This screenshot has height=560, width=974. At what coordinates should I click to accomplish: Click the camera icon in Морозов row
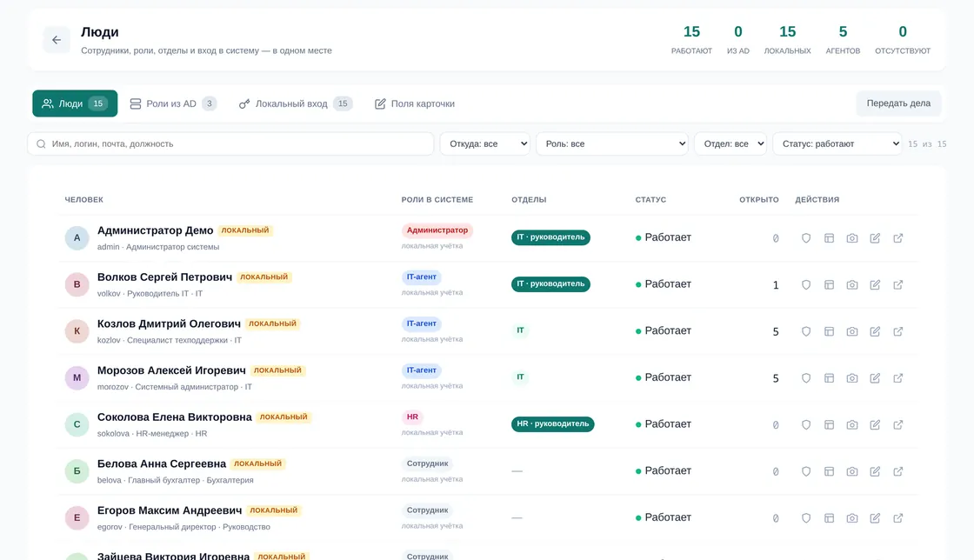pyautogui.click(x=851, y=377)
